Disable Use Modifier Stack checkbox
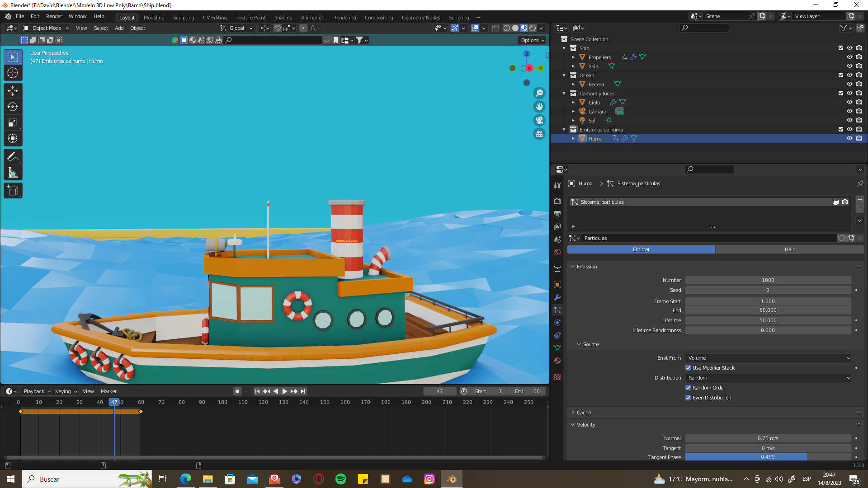The width and height of the screenshot is (868, 488). (688, 368)
